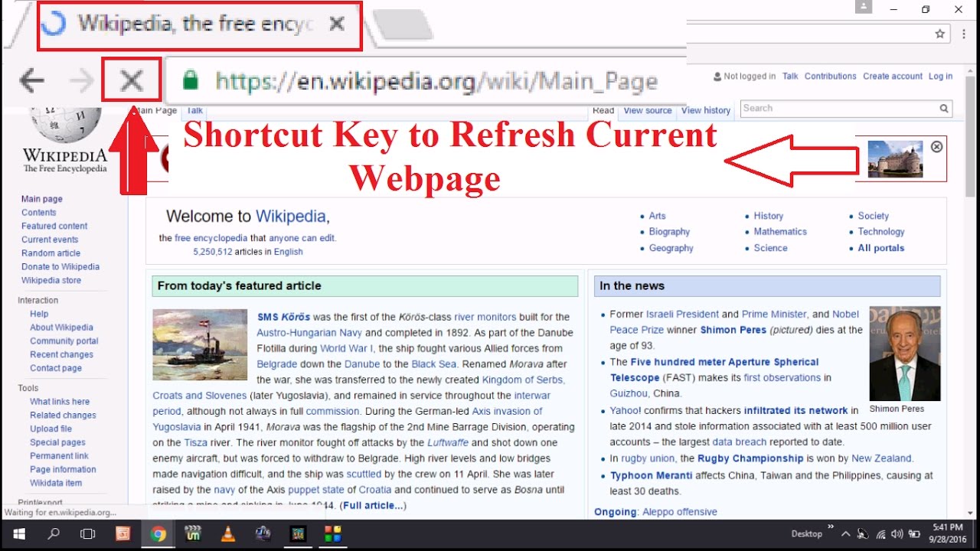This screenshot has height=551, width=980.
Task: Open the volume control in system tray
Action: (x=896, y=534)
